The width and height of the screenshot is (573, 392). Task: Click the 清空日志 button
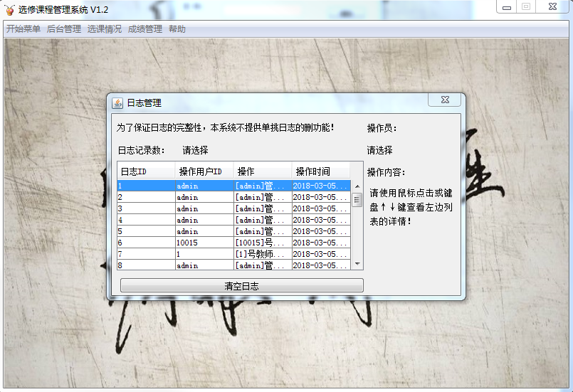tap(241, 286)
